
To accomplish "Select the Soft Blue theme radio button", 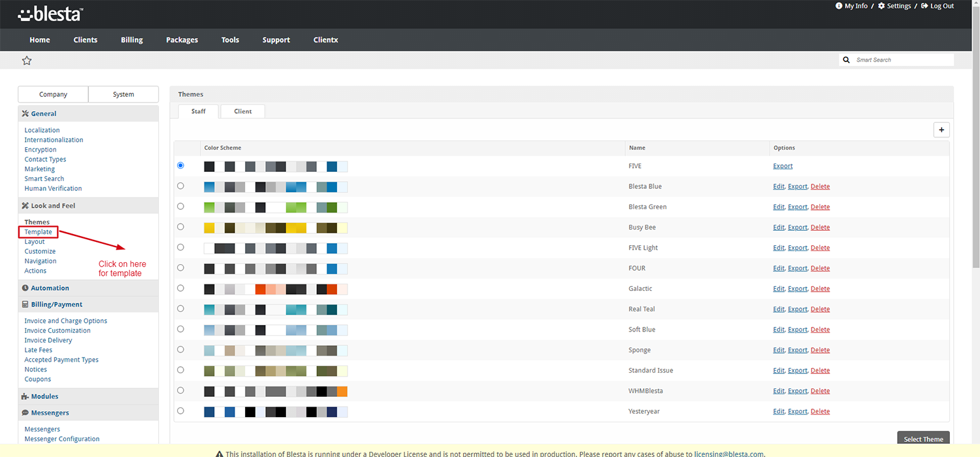I will click(180, 329).
